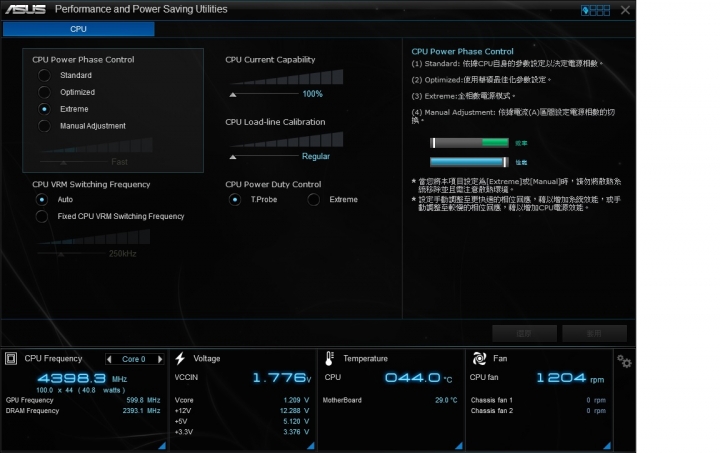Open monitor settings gear icon

624,362
